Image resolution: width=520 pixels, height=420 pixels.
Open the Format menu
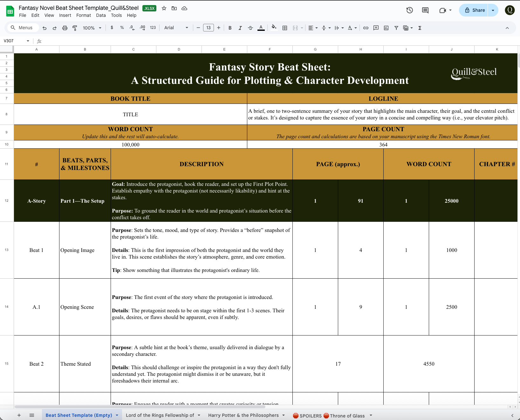coord(84,15)
